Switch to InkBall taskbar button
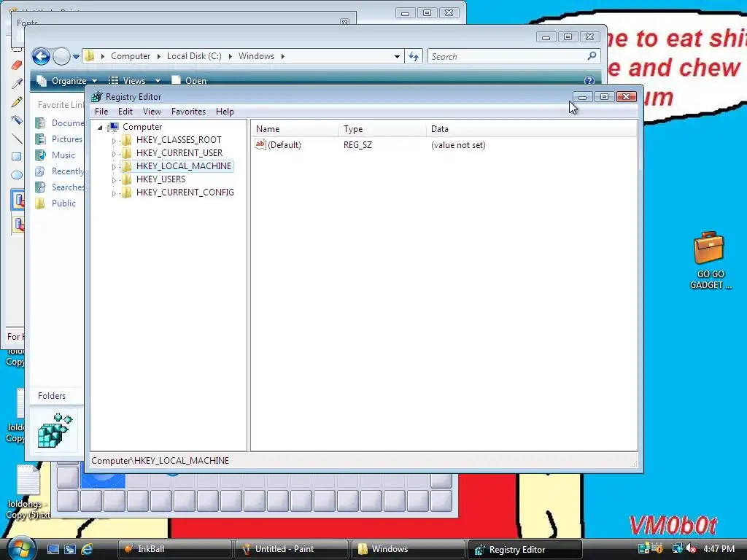 pyautogui.click(x=174, y=549)
